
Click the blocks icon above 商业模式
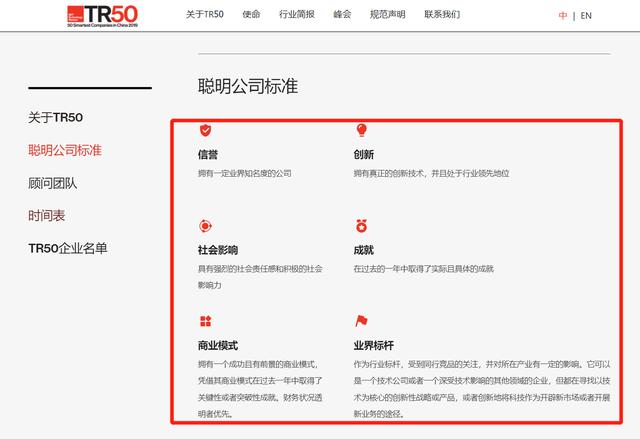click(206, 321)
